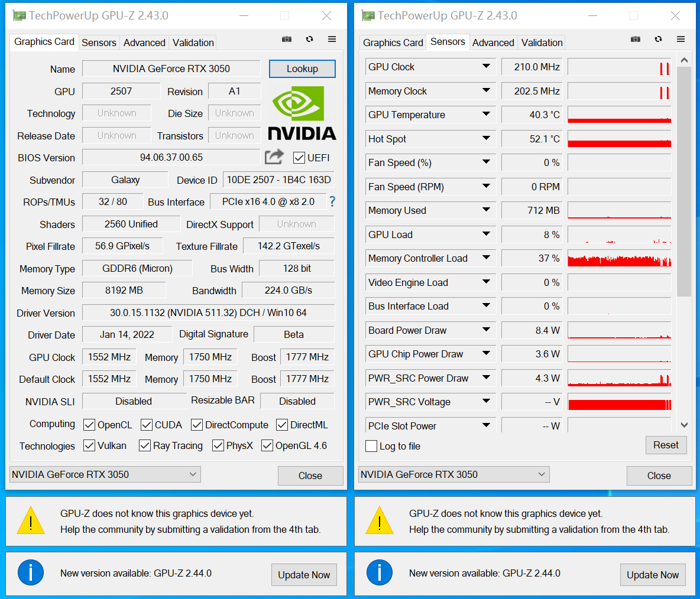Click Close button in left GPU-Z window
Image resolution: width=700 pixels, height=599 pixels.
[310, 476]
